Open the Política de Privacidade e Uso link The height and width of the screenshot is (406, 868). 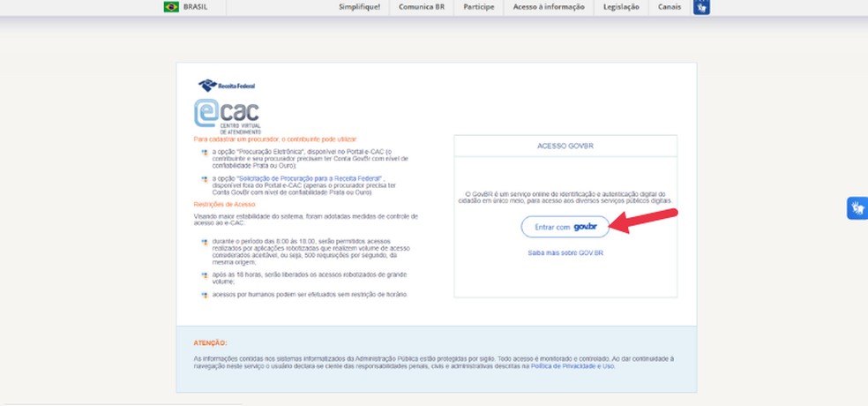tap(572, 366)
